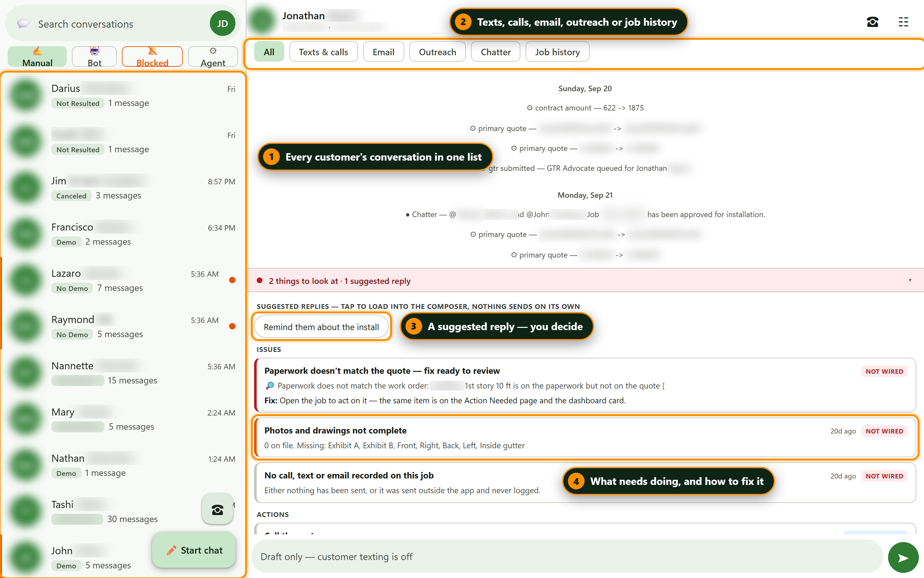Select the Manual filter
The width and height of the screenshot is (924, 578).
click(37, 57)
